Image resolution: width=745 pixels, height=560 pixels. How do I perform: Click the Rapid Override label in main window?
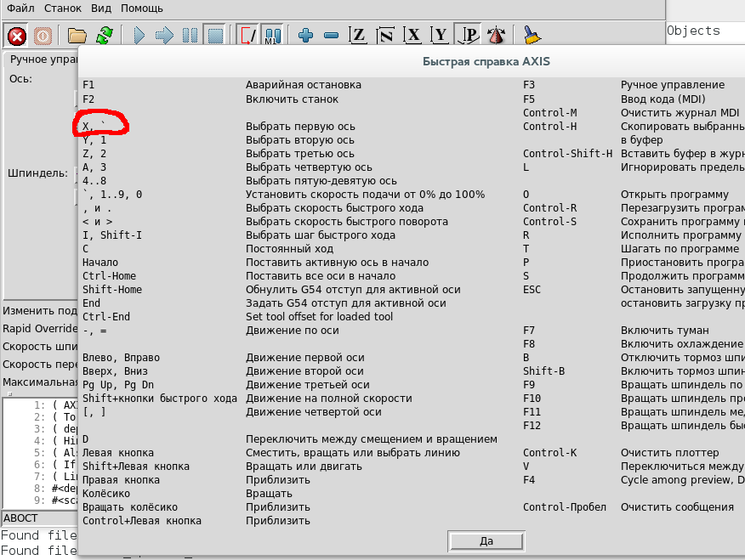tap(40, 329)
